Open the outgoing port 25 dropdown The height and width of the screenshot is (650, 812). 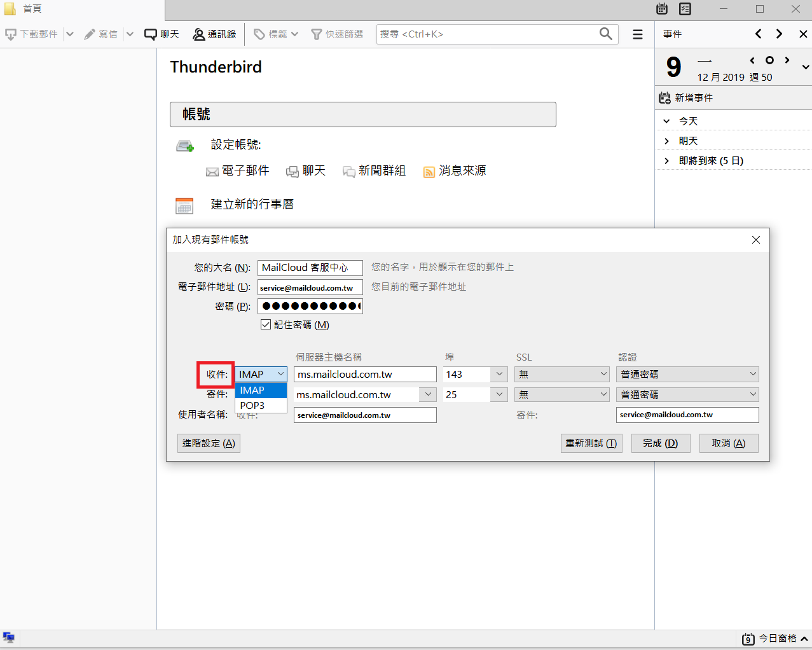[499, 395]
